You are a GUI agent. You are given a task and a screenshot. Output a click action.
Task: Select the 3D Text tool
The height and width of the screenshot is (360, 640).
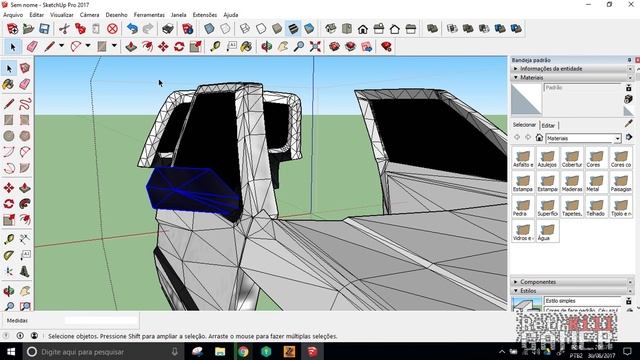25,271
